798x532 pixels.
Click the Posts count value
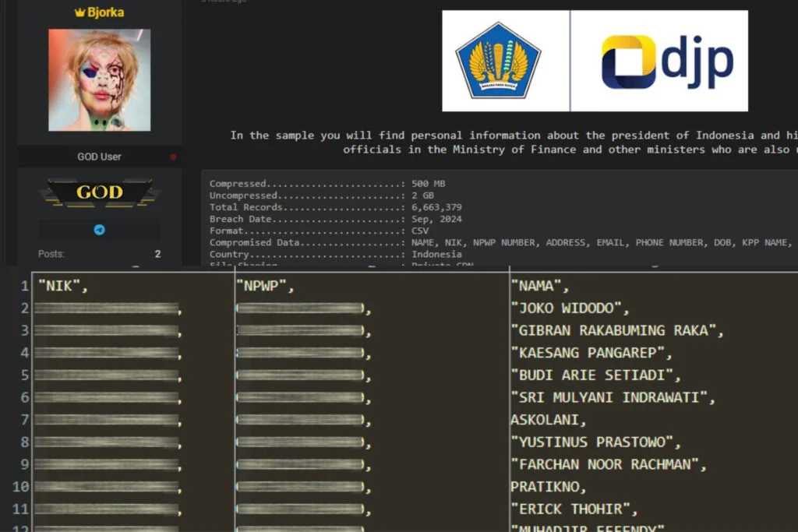[x=157, y=254]
